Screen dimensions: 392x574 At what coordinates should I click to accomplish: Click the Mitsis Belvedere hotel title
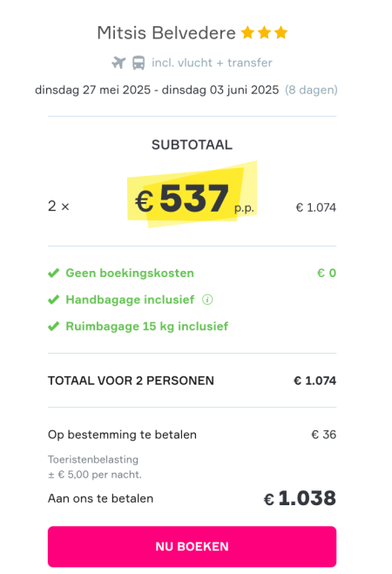click(x=166, y=33)
